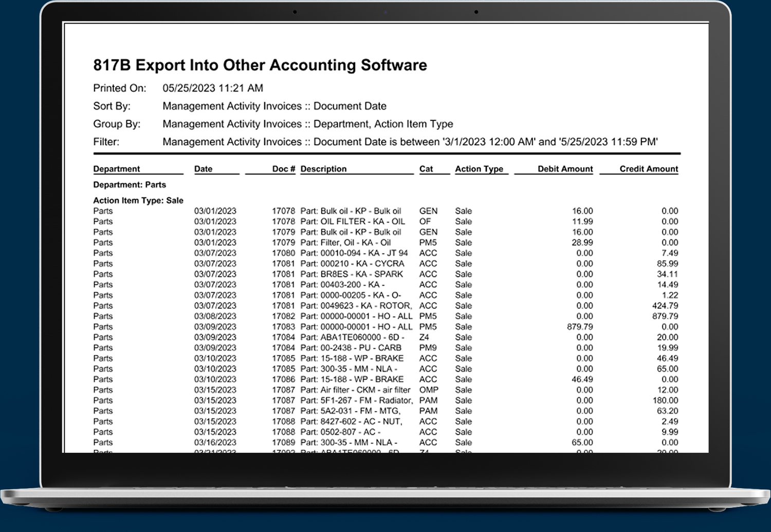Click the 'Group By:' label
Viewport: 771px width, 532px height.
117,124
